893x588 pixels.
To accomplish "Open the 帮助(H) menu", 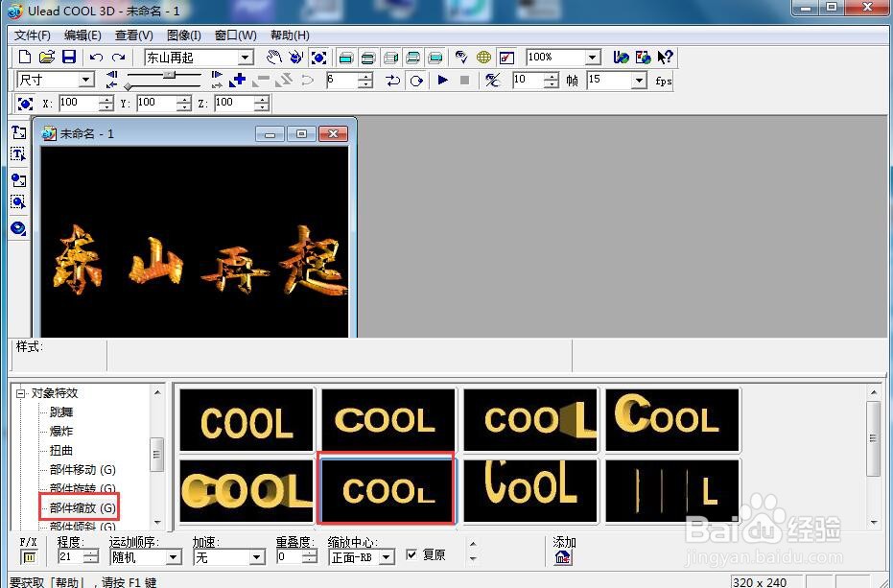I will [x=290, y=35].
